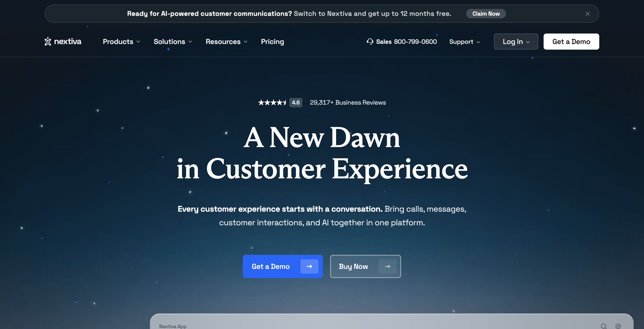Open settings gear in Nextiva App panel
The image size is (644, 329).
click(618, 326)
